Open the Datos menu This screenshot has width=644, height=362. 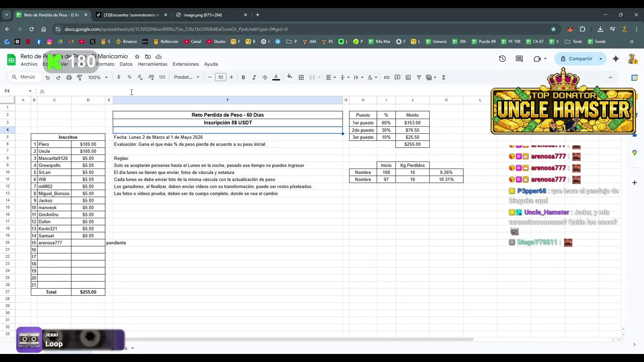tap(126, 64)
